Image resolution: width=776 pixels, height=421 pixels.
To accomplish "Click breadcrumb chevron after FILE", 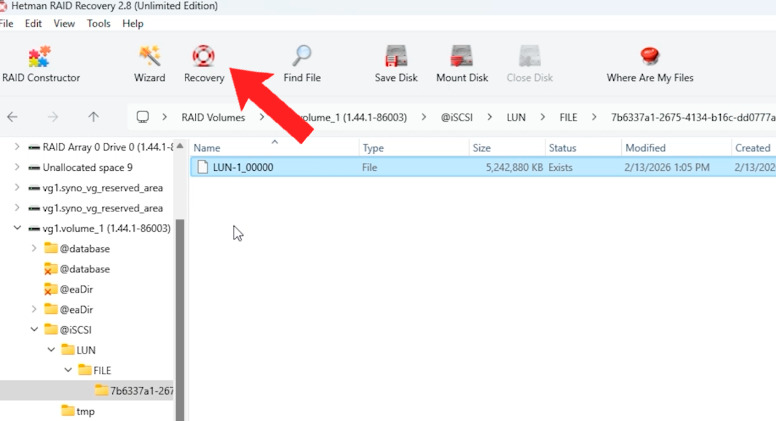I will click(594, 117).
